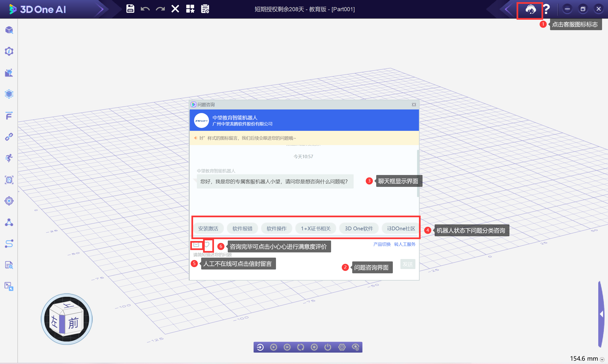Select the S-curve path tool in sidebar
Screen dimensions: 608x364
coord(9,244)
